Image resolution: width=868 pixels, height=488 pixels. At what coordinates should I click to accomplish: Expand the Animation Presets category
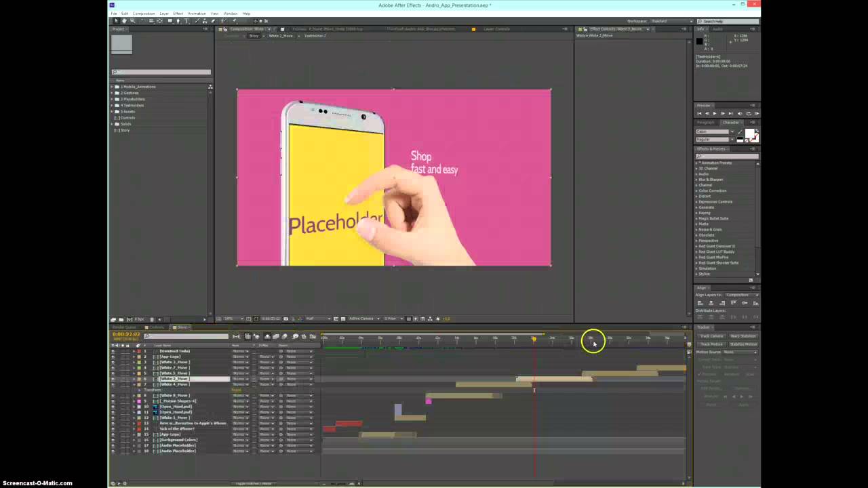pos(696,163)
